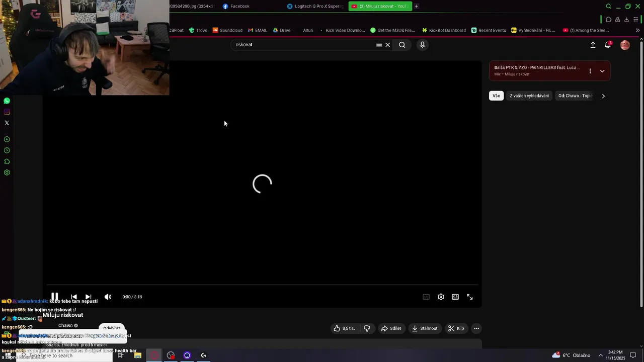Viewport: 644px width, 362px height.
Task: Open on-screen keyboard in search box
Action: 379,45
